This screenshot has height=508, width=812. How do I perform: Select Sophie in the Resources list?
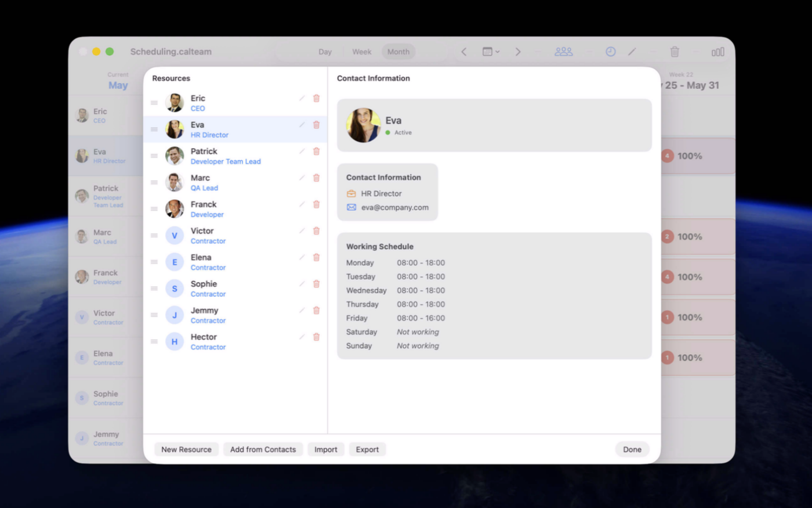tap(235, 289)
